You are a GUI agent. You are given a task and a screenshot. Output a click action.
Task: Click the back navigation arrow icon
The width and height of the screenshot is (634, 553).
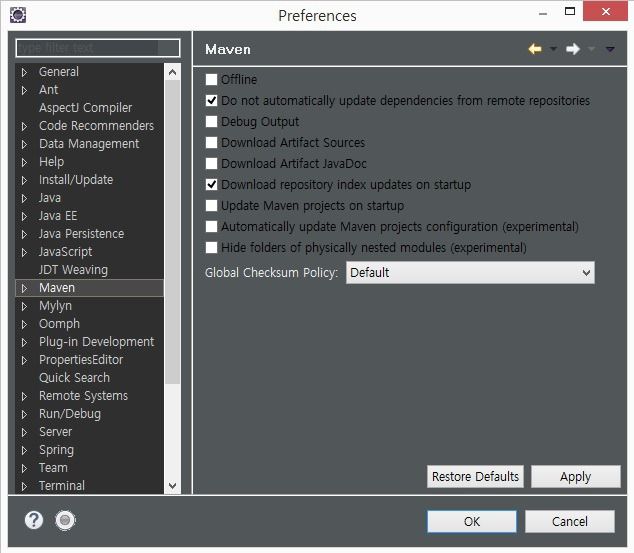pos(535,49)
